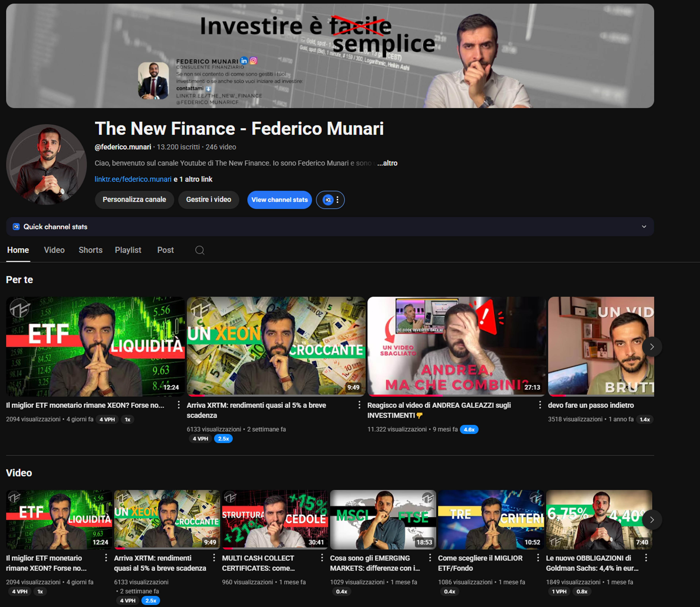Expand the channel description with ...altro
Image resolution: width=700 pixels, height=607 pixels.
pyautogui.click(x=387, y=163)
